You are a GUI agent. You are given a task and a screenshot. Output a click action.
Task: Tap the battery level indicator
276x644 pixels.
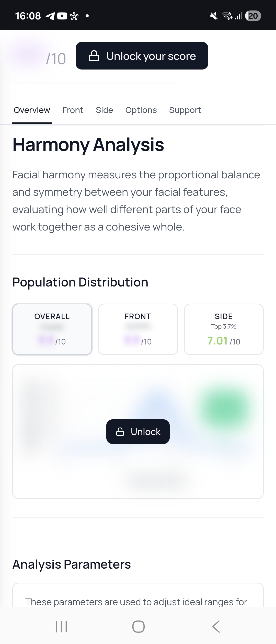253,16
